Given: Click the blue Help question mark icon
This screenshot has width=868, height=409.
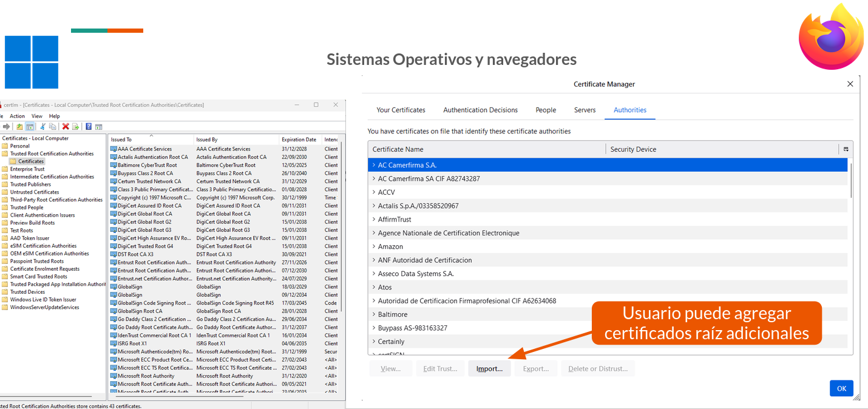Looking at the screenshot, I should point(89,126).
